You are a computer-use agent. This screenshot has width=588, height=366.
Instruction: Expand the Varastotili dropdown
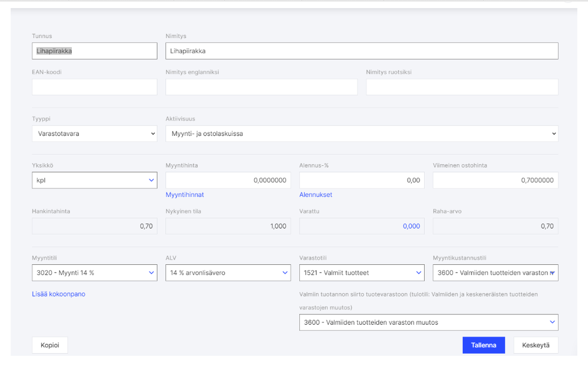tap(362, 273)
